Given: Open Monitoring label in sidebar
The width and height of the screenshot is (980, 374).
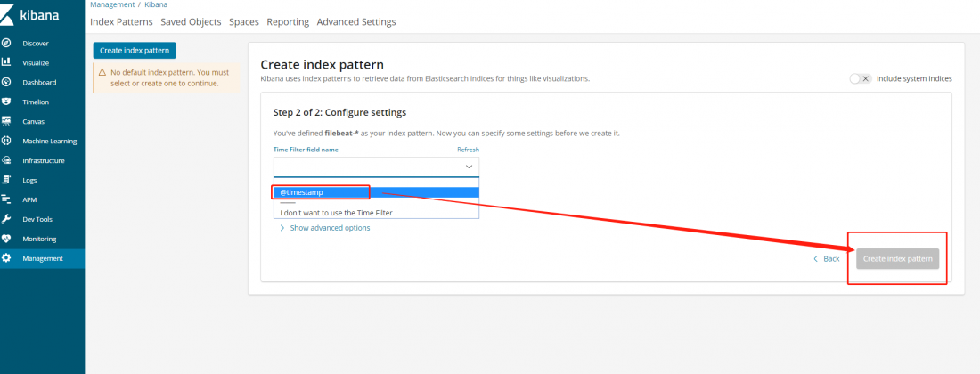Looking at the screenshot, I should point(39,240).
